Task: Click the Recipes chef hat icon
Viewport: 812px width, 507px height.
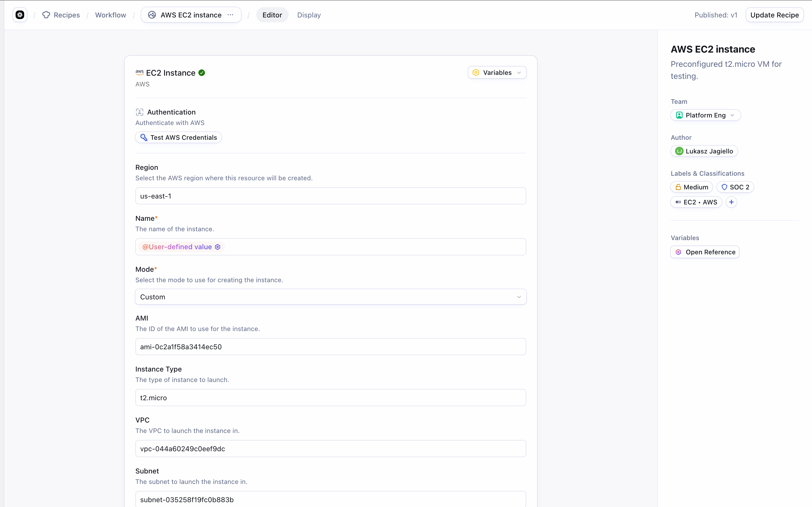Action: pyautogui.click(x=46, y=15)
